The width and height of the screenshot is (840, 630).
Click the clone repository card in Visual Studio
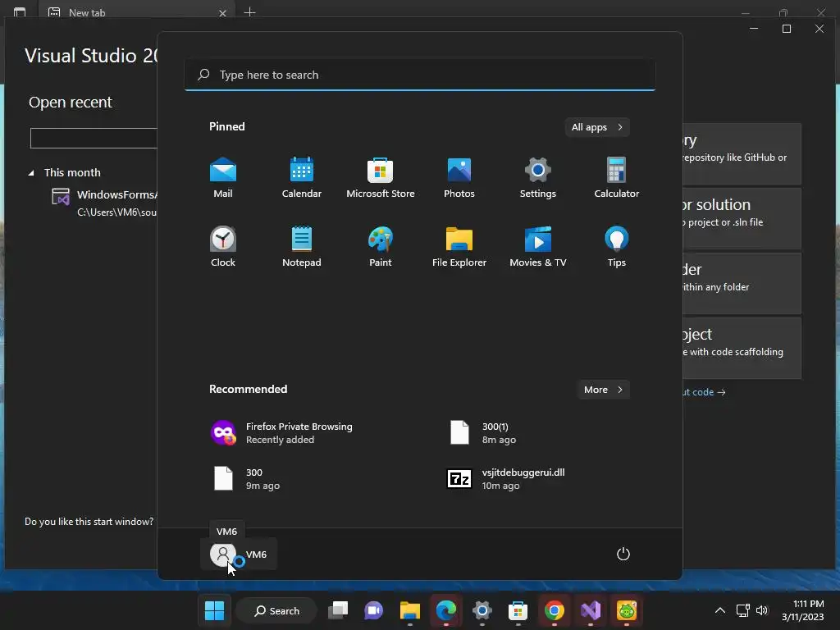pyautogui.click(x=742, y=153)
